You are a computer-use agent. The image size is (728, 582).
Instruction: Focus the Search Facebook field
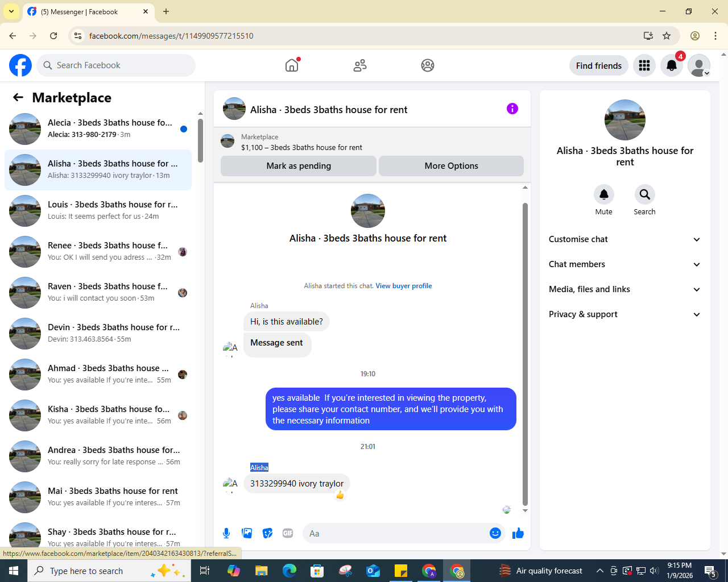pyautogui.click(x=116, y=65)
